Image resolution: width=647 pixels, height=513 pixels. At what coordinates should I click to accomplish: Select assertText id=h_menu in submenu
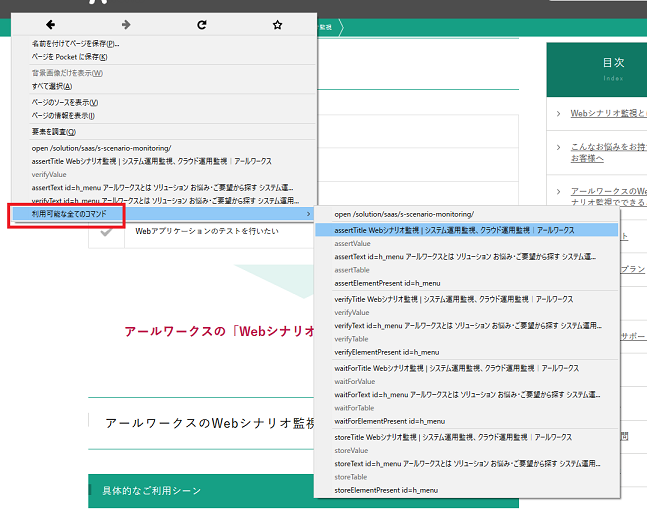[465, 256]
